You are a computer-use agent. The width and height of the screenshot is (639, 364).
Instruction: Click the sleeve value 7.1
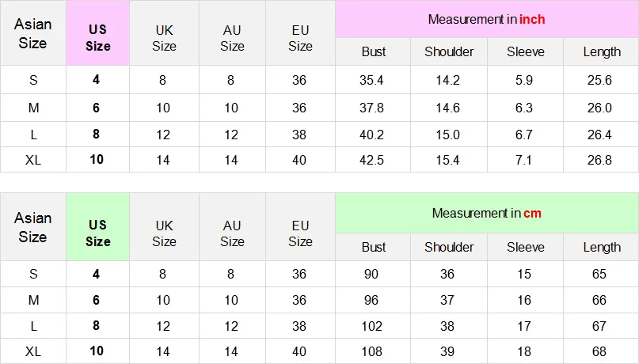pyautogui.click(x=523, y=160)
